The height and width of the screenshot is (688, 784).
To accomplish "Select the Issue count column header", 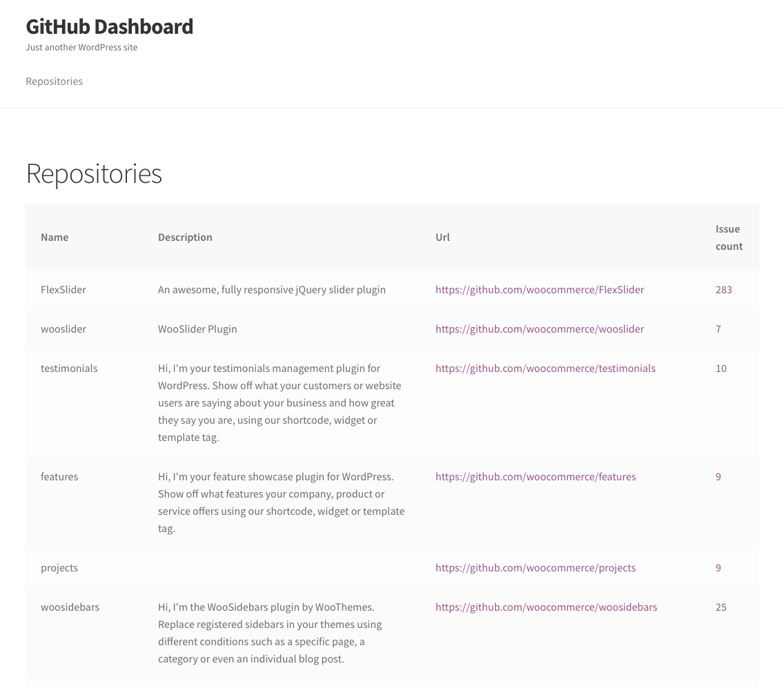I will (x=729, y=237).
